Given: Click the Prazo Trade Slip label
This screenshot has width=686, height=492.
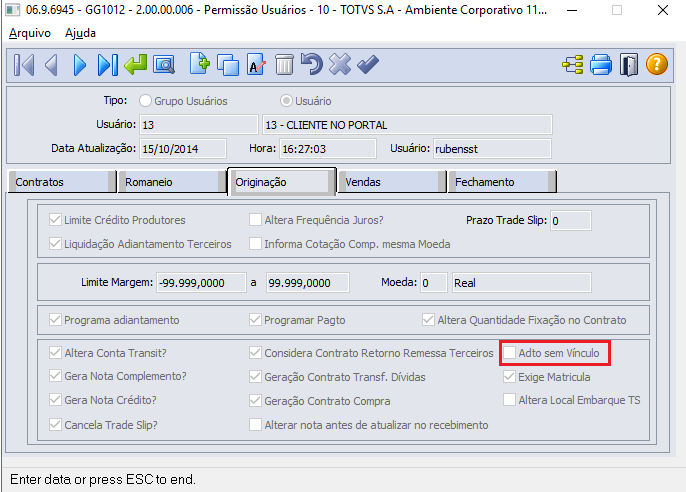Looking at the screenshot, I should [x=506, y=220].
